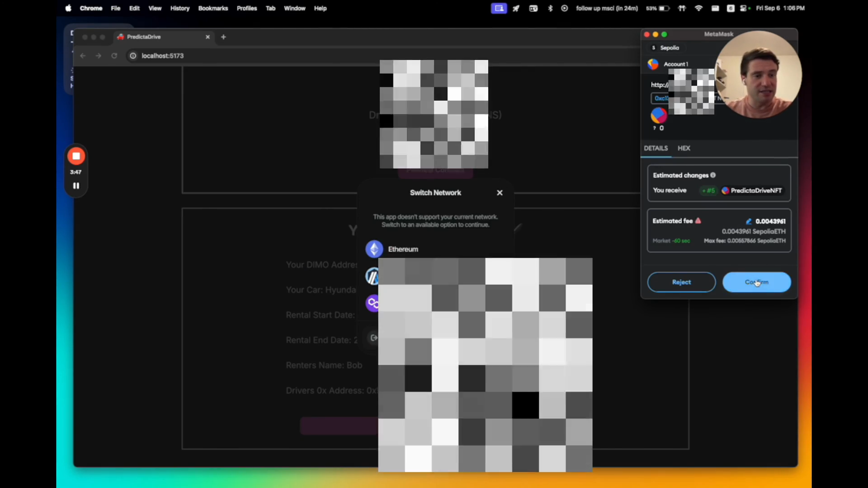The image size is (868, 488).
Task: Select the purple Polygon network icon
Action: click(x=373, y=303)
